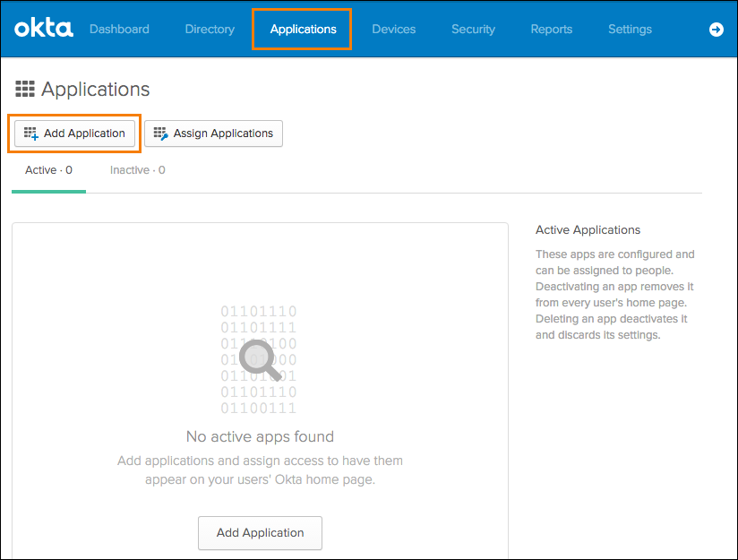
Task: Open the Devices menu
Action: [393, 30]
